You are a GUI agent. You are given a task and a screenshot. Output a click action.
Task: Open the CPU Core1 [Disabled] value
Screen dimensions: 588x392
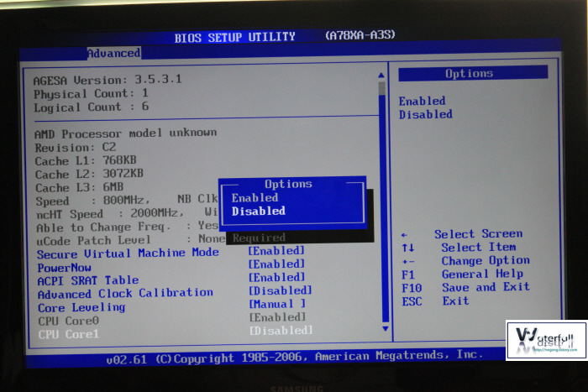tap(281, 331)
